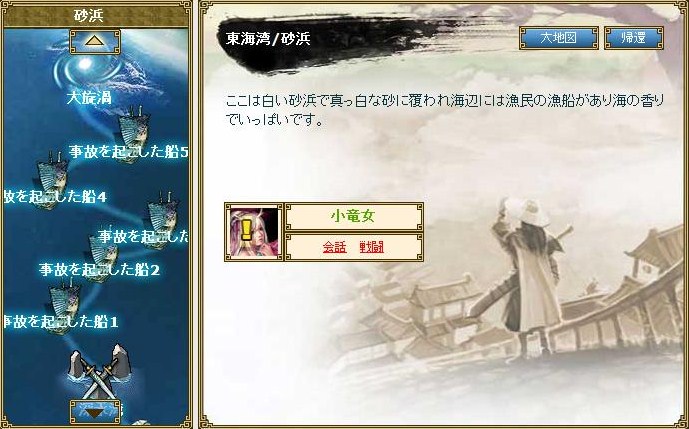Click the 戦闘 battle link
The image size is (689, 429).
(x=371, y=247)
